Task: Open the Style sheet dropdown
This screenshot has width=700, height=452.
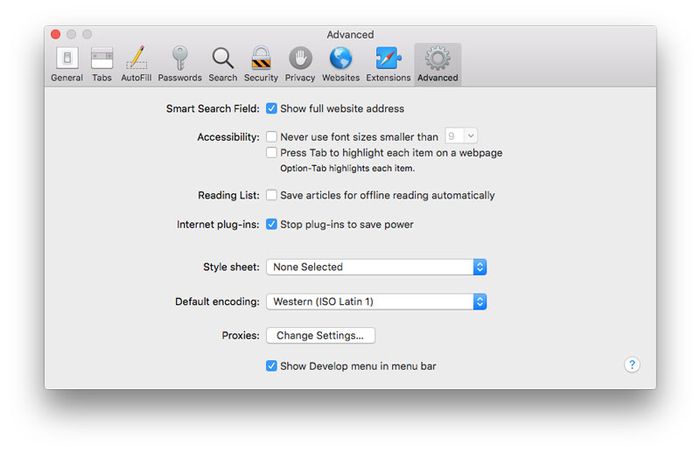Action: point(376,267)
